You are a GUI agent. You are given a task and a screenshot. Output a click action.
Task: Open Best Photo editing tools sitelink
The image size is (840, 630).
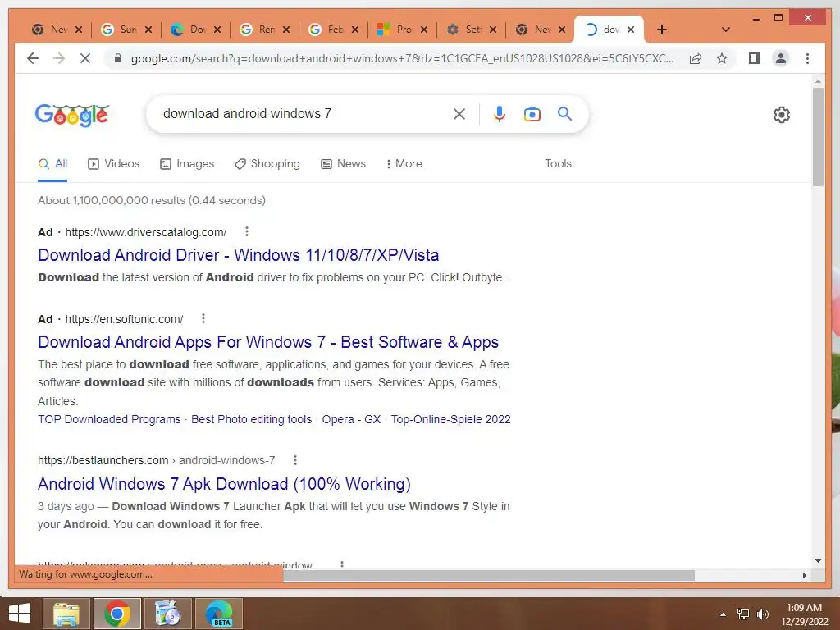(251, 419)
